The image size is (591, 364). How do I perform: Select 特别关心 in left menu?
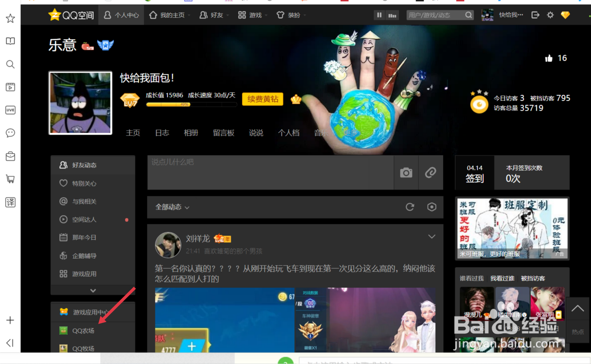pos(93,183)
